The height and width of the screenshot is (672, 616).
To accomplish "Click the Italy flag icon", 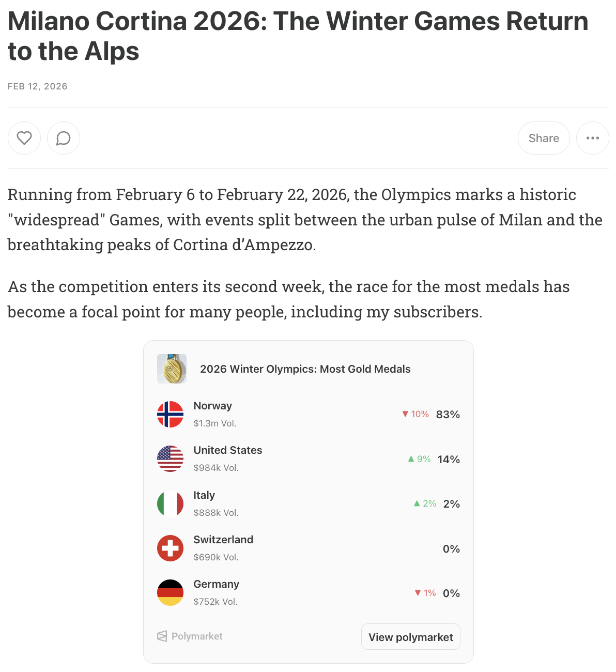I will pyautogui.click(x=170, y=503).
